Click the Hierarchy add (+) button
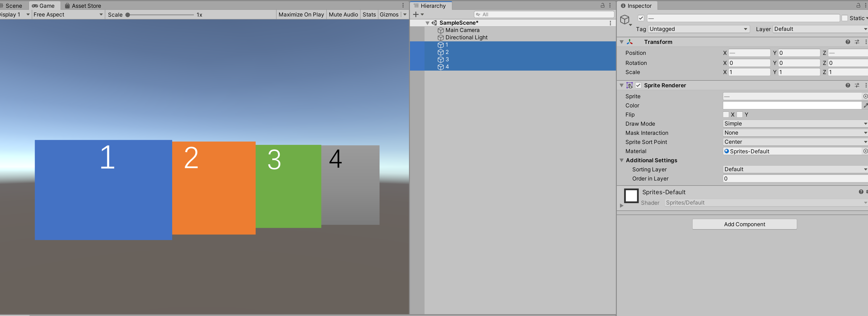The height and width of the screenshot is (316, 868). pyautogui.click(x=416, y=14)
